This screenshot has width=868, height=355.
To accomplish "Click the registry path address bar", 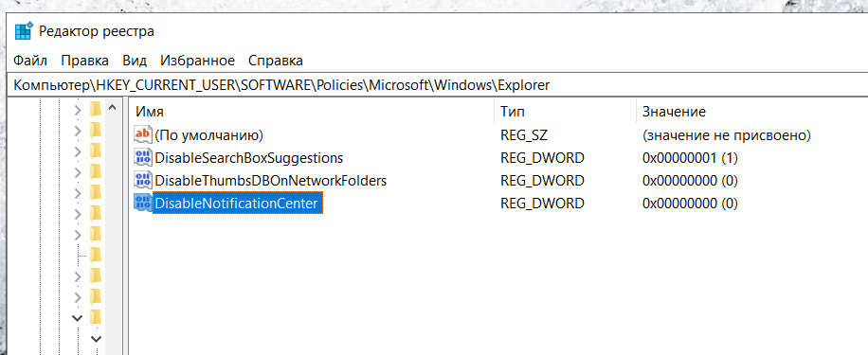I will [437, 85].
